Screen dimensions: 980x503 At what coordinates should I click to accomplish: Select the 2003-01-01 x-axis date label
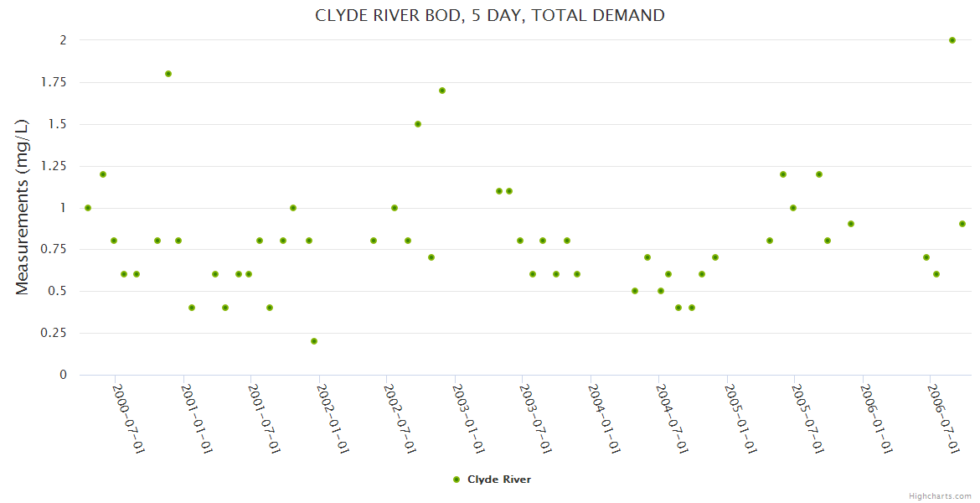467,419
